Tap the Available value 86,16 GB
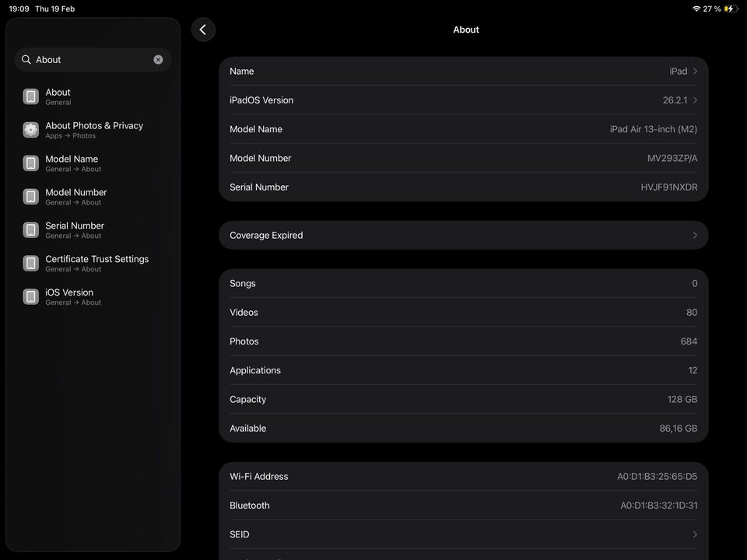Image resolution: width=747 pixels, height=560 pixels. coord(679,429)
